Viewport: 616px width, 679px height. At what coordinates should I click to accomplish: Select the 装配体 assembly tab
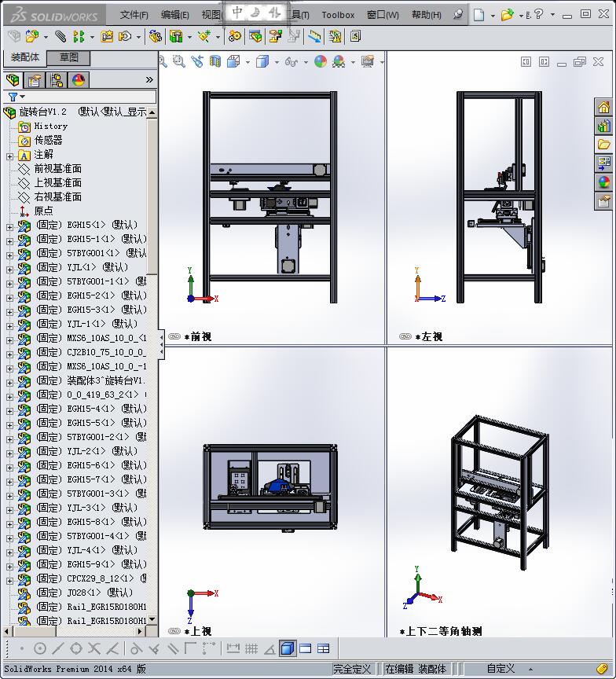coord(25,57)
